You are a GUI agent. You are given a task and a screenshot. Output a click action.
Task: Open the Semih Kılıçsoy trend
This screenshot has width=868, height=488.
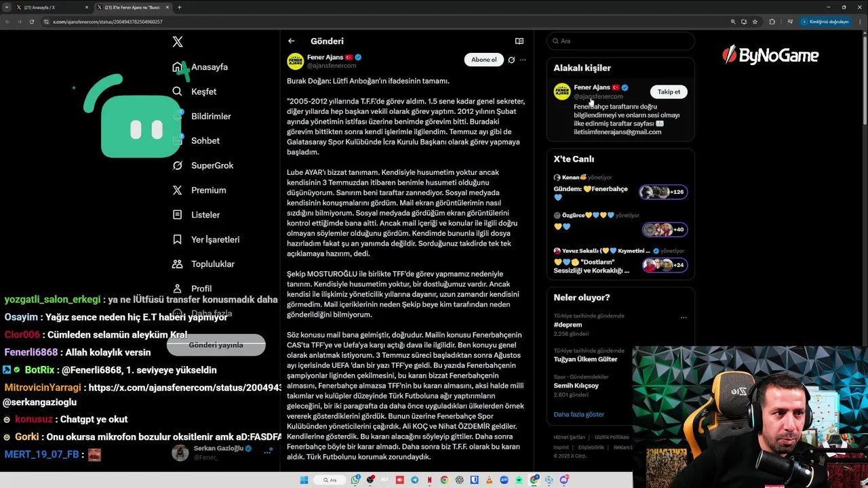pyautogui.click(x=576, y=386)
